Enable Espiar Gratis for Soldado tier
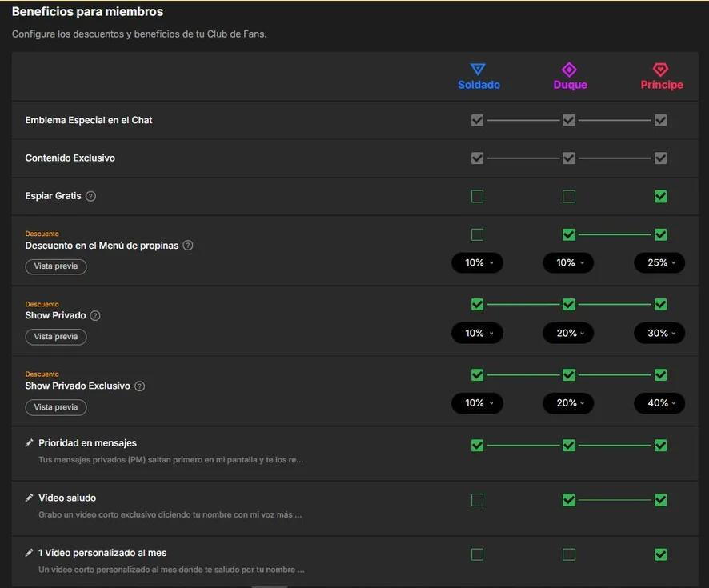Screen dimensions: 709x588 477,196
